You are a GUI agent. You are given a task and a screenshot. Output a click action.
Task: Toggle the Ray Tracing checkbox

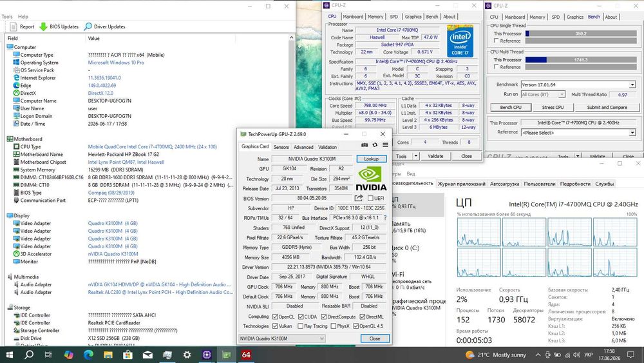pos(300,326)
